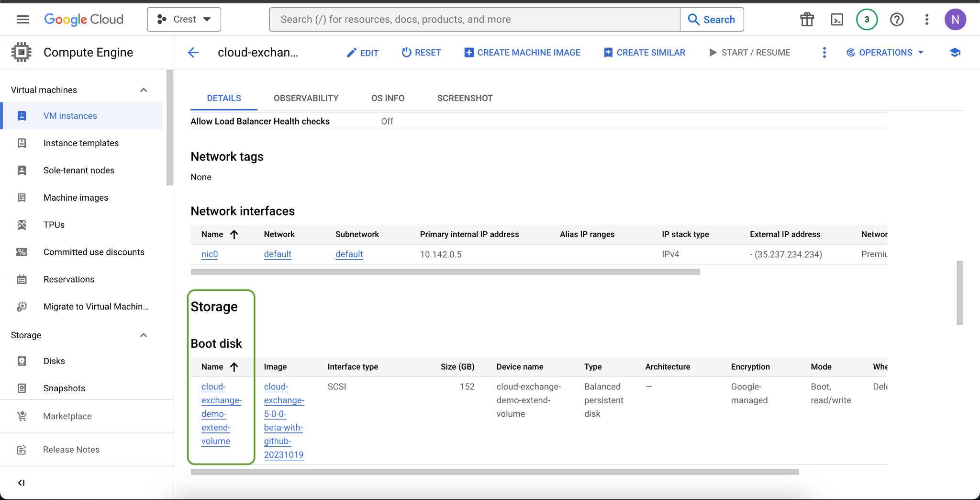
Task: Open Machine images in sidebar
Action: point(82,198)
